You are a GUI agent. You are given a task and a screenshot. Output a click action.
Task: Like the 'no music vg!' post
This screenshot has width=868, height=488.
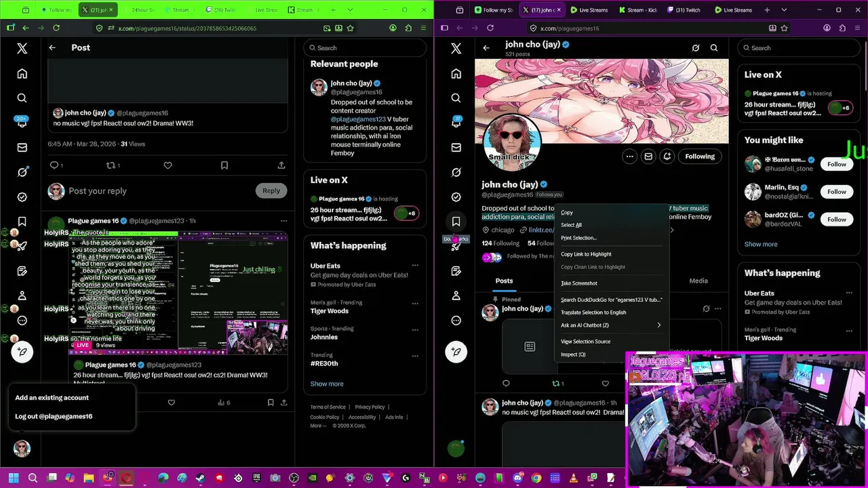pos(167,165)
